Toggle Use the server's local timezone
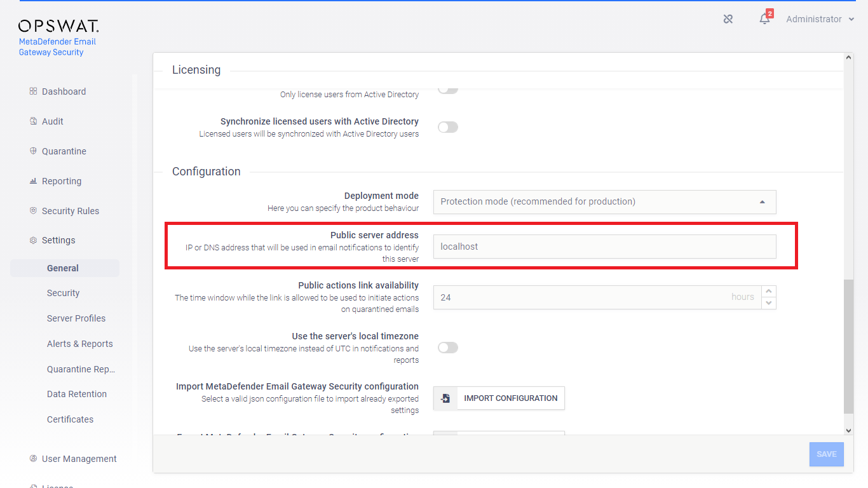The height and width of the screenshot is (488, 868). click(x=448, y=348)
